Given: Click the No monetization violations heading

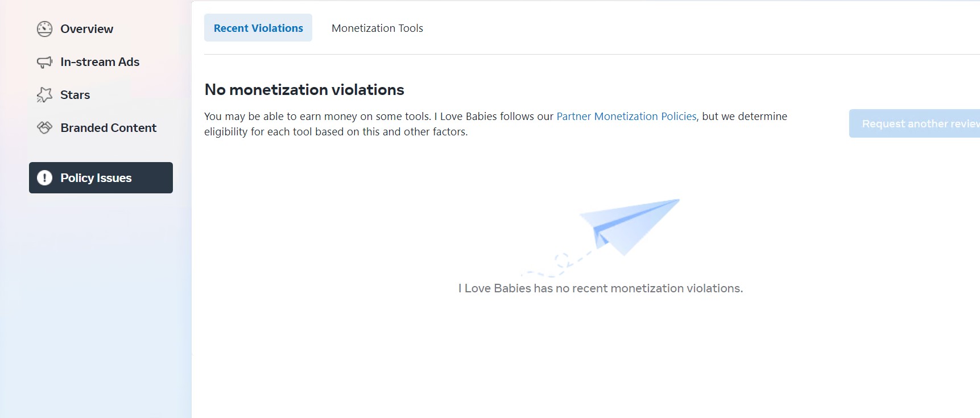Looking at the screenshot, I should (x=304, y=90).
